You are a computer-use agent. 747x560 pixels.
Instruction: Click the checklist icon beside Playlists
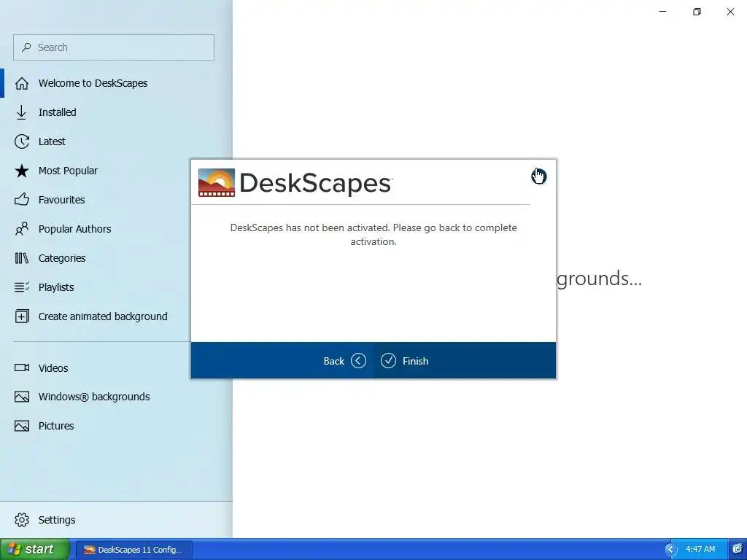click(21, 287)
